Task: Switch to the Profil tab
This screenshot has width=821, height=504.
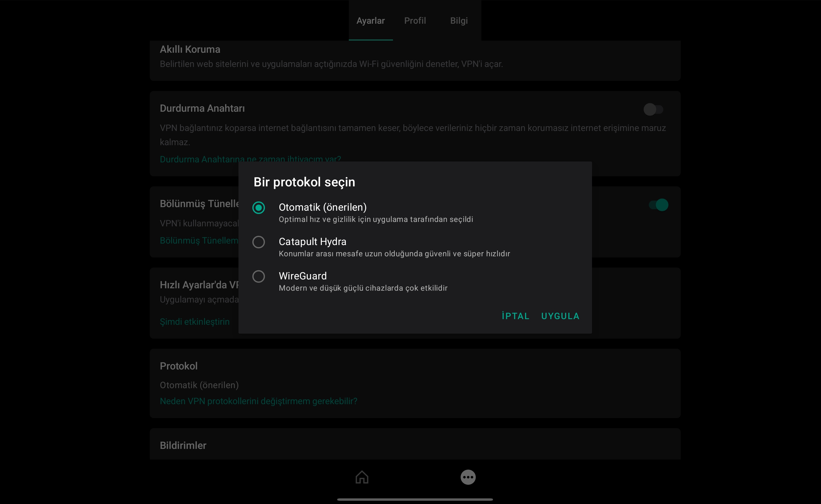Action: click(415, 21)
